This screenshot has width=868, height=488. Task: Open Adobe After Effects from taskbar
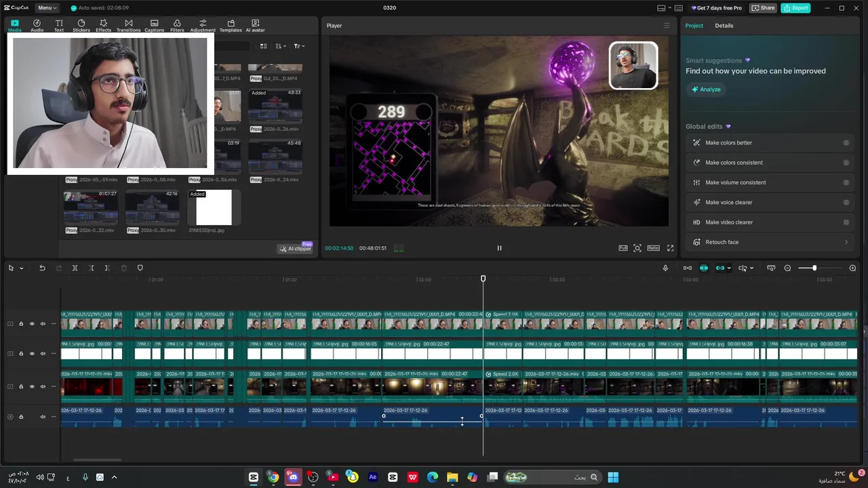tap(372, 477)
